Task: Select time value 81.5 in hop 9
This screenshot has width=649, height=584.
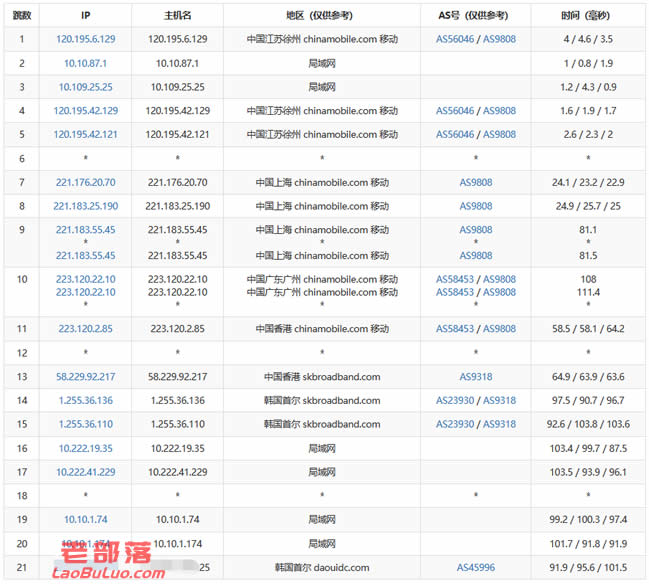Action: pyautogui.click(x=588, y=255)
